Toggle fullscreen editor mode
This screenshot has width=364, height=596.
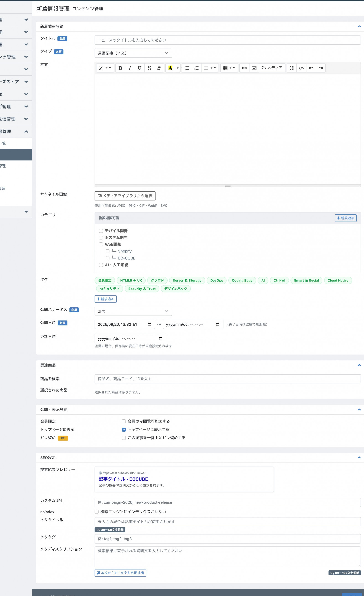pyautogui.click(x=292, y=68)
